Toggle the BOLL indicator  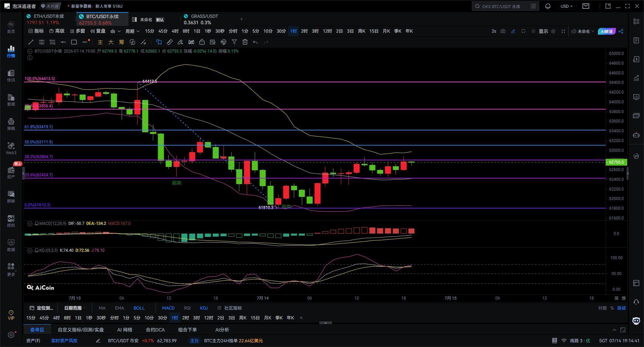pyautogui.click(x=139, y=308)
